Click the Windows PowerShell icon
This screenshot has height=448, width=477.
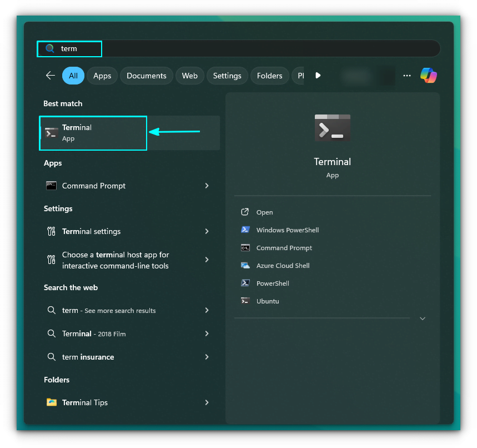pos(245,230)
